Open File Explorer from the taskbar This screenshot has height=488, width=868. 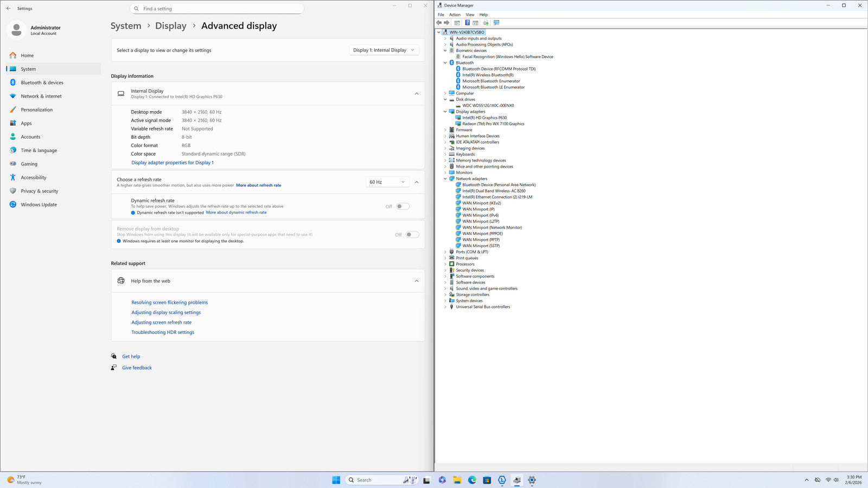(457, 480)
